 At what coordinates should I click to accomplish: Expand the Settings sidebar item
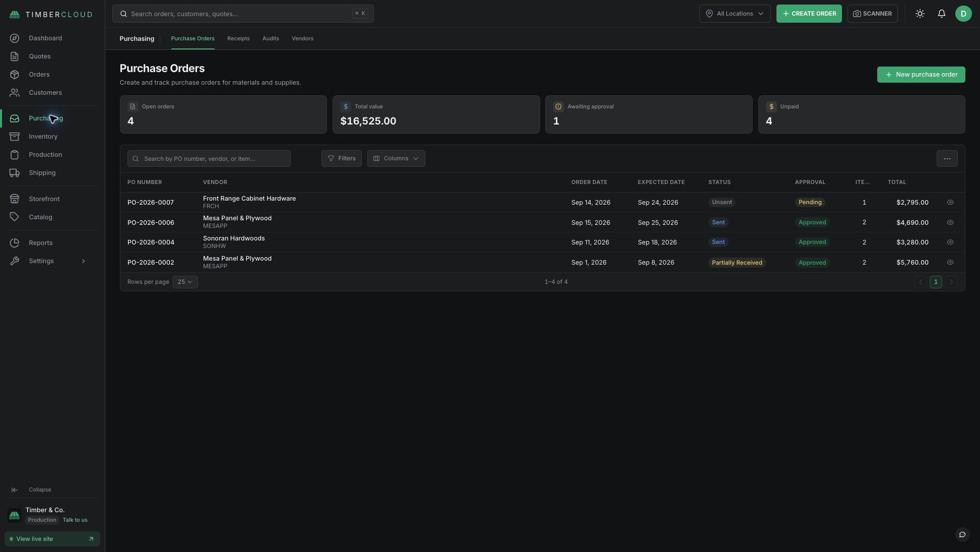pos(52,261)
